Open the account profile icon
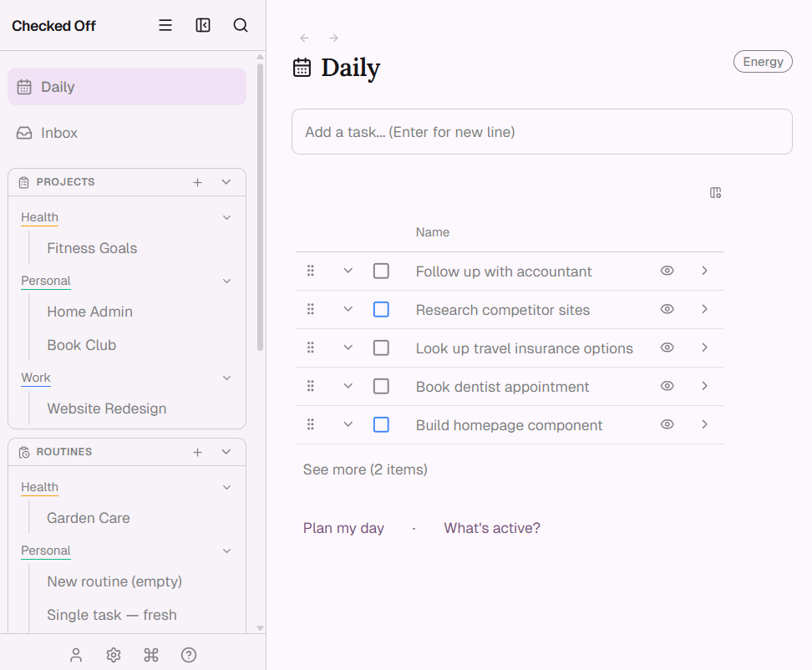Viewport: 812px width, 670px height. tap(76, 655)
